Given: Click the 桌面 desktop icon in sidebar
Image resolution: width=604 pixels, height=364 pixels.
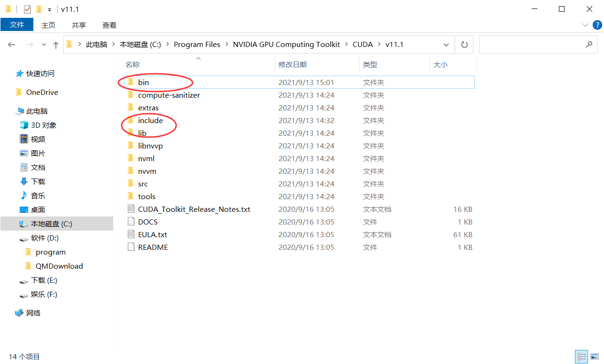Looking at the screenshot, I should point(24,209).
